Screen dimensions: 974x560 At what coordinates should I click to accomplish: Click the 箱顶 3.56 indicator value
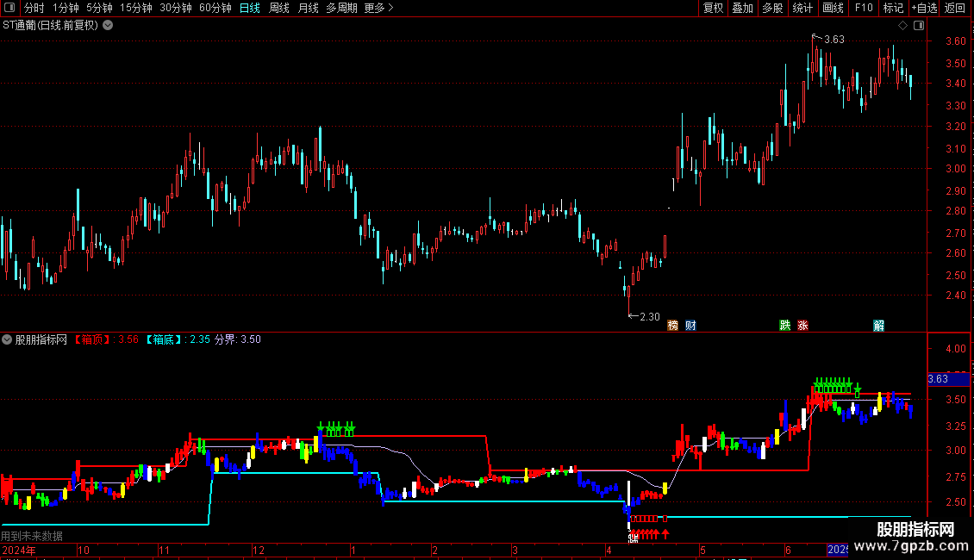(x=107, y=339)
